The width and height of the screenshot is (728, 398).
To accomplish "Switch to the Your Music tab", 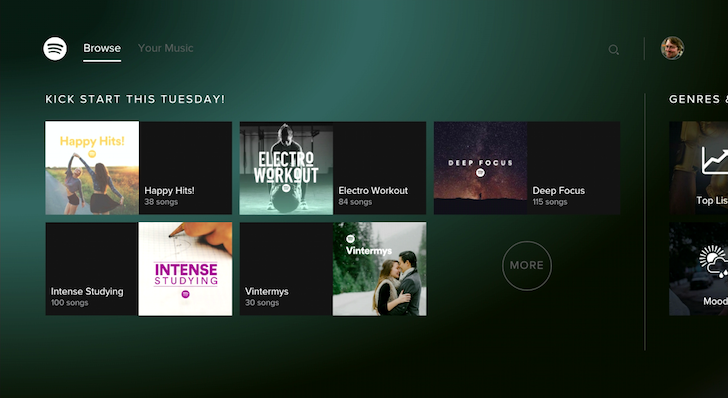I will [165, 48].
